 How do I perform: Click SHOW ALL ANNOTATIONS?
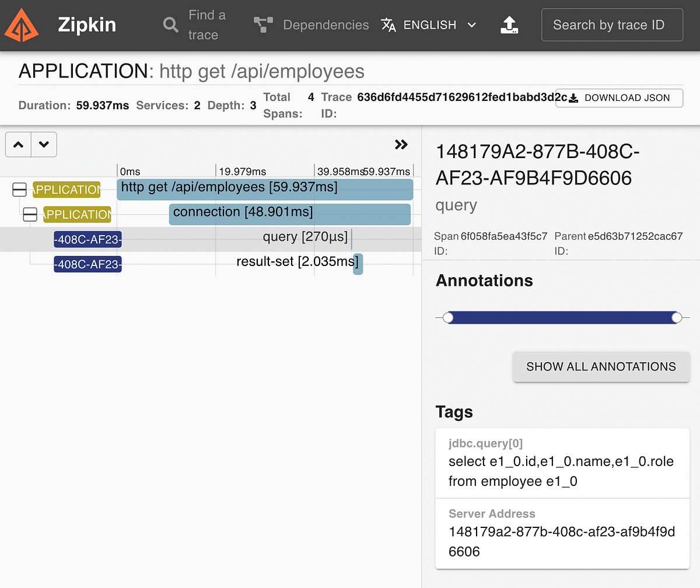[601, 367]
